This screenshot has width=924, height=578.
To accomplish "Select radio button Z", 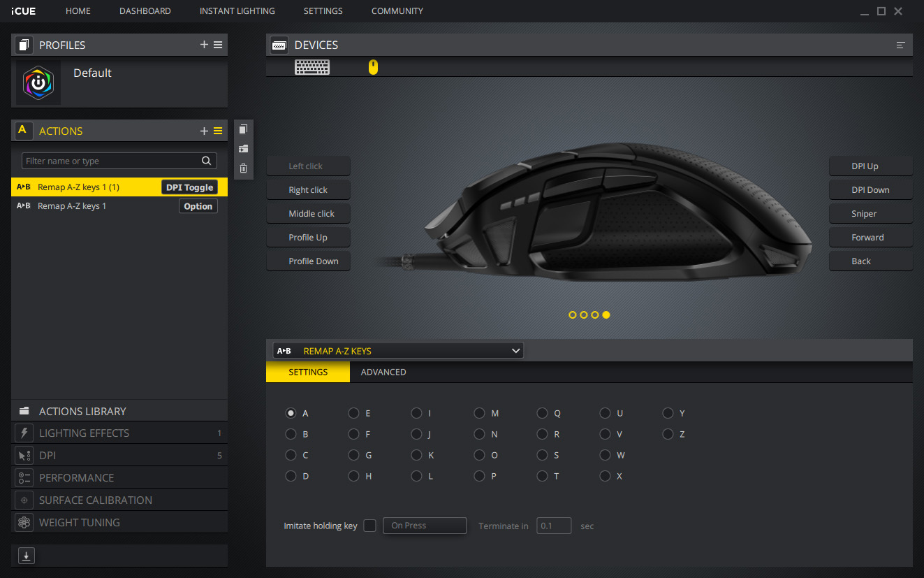I will tap(668, 434).
